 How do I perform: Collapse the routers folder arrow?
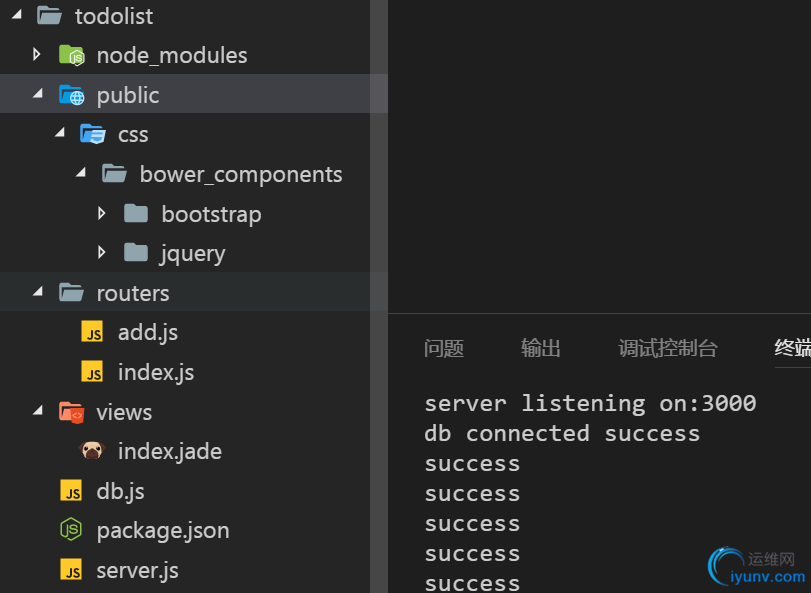coord(38,292)
